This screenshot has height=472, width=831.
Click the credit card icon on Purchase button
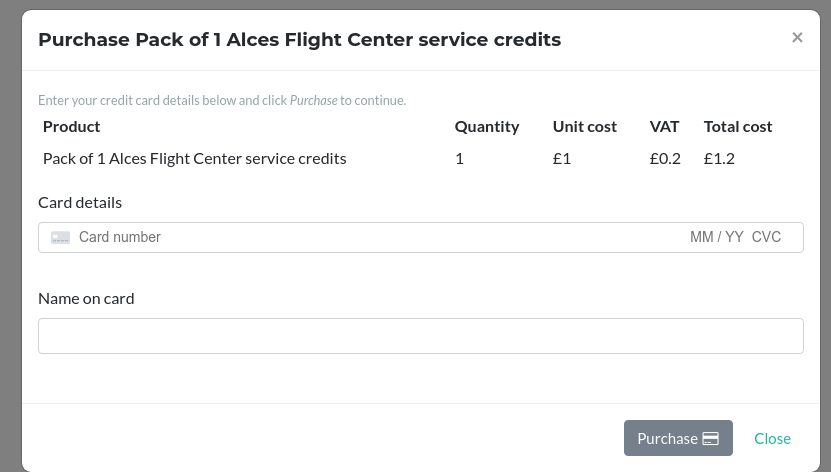(x=711, y=439)
